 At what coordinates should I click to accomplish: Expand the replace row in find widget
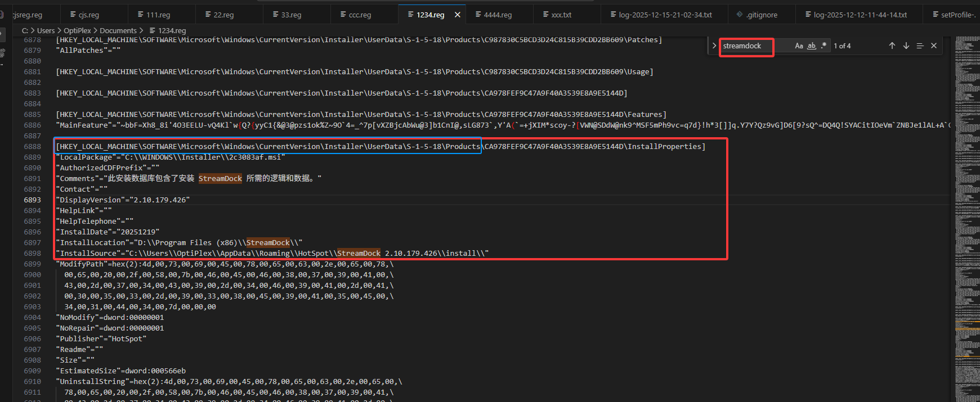[x=714, y=46]
